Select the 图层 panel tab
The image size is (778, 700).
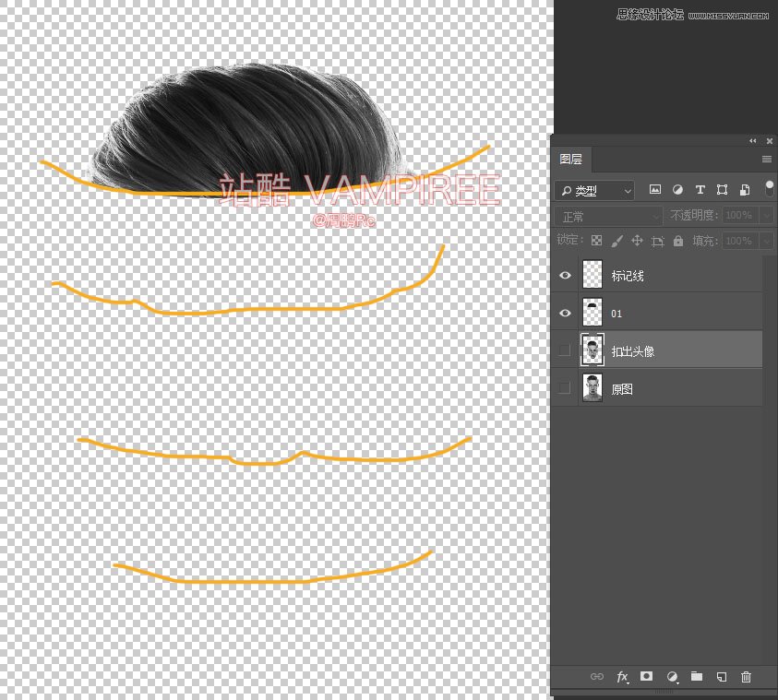pyautogui.click(x=571, y=160)
